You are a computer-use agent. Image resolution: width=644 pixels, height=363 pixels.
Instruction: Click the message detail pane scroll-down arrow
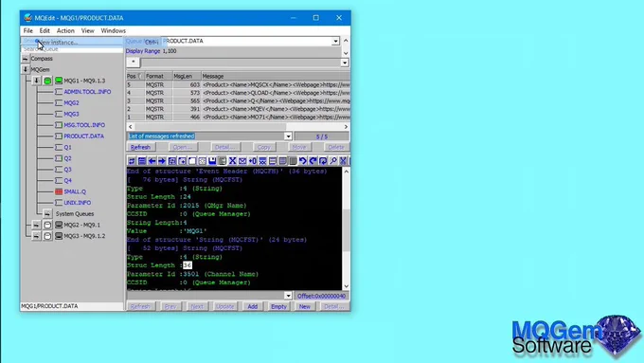pos(347,286)
